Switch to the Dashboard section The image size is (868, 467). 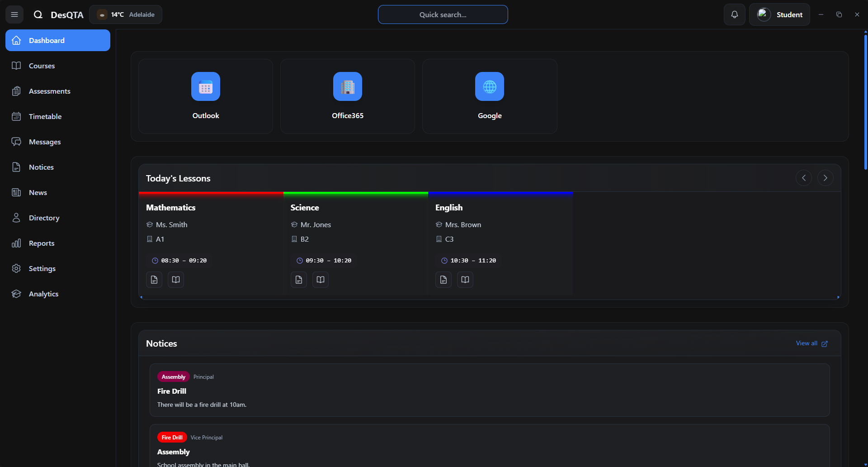[47, 40]
